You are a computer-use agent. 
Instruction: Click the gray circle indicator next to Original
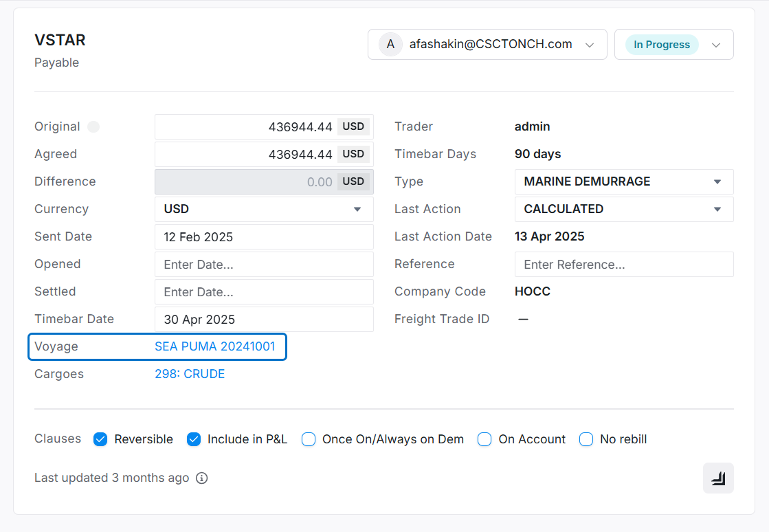click(x=93, y=127)
